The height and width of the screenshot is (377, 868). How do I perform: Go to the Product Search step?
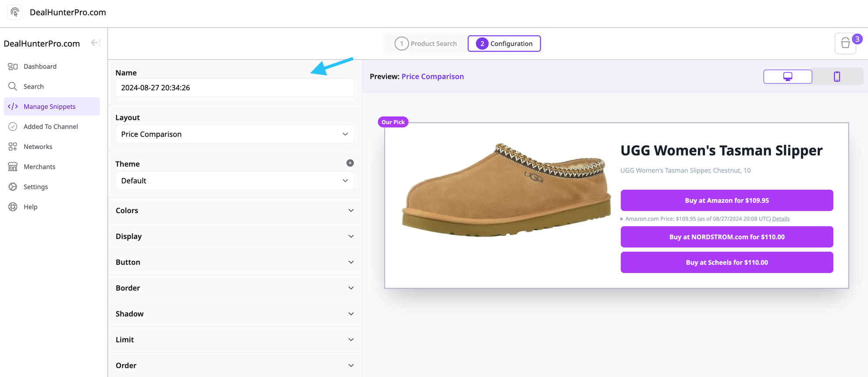point(426,43)
